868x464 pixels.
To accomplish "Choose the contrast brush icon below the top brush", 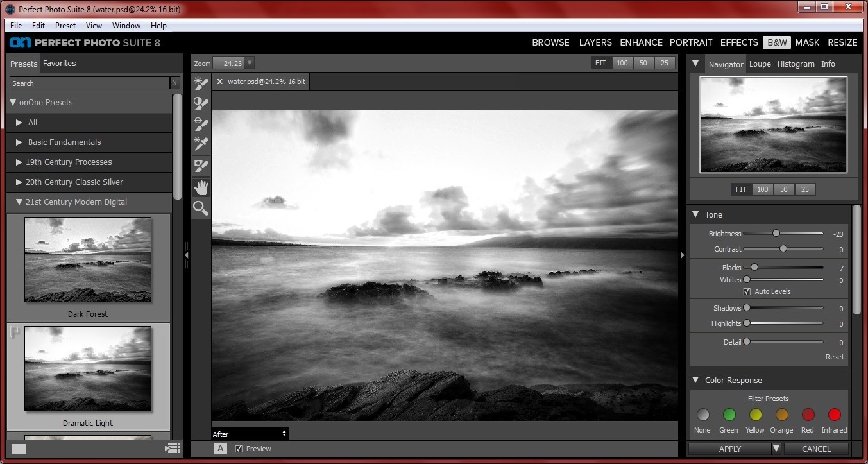I will pos(201,103).
